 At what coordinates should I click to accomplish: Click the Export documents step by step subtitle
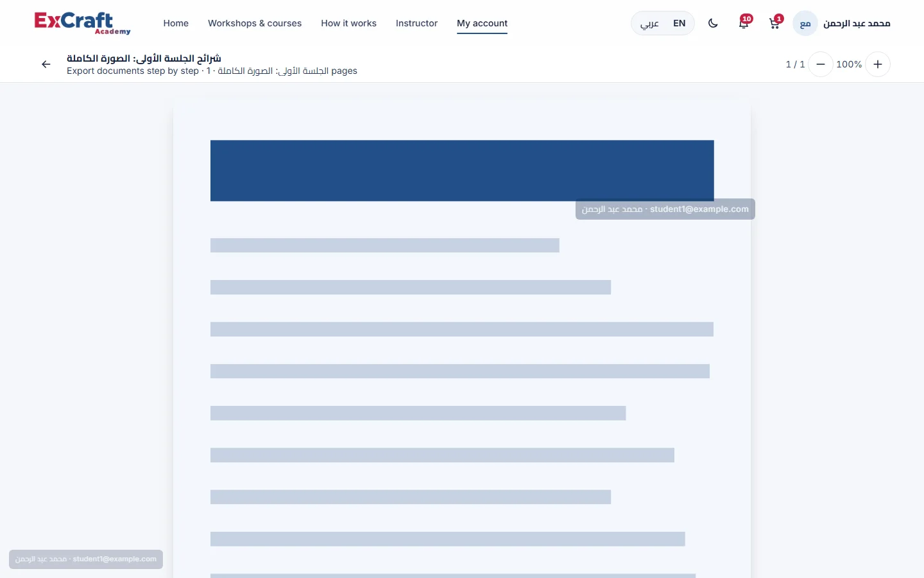212,71
